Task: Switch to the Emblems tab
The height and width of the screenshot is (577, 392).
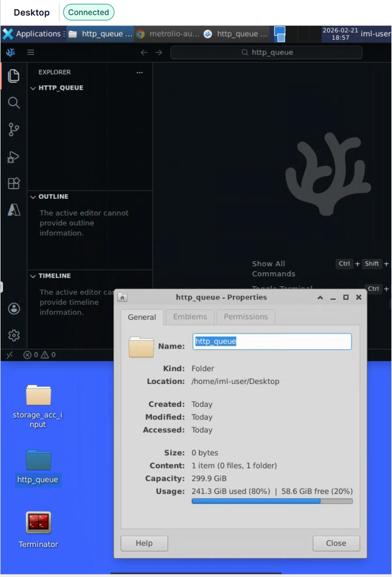Action: coord(190,317)
